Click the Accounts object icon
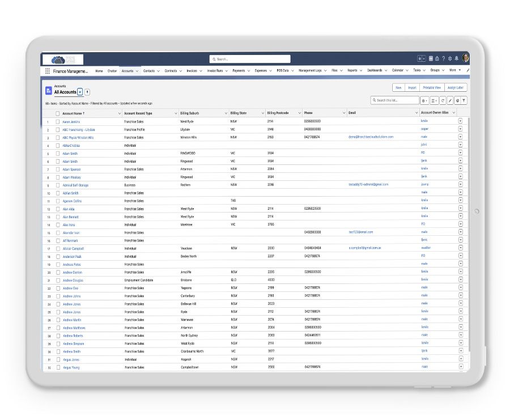 tap(49, 91)
